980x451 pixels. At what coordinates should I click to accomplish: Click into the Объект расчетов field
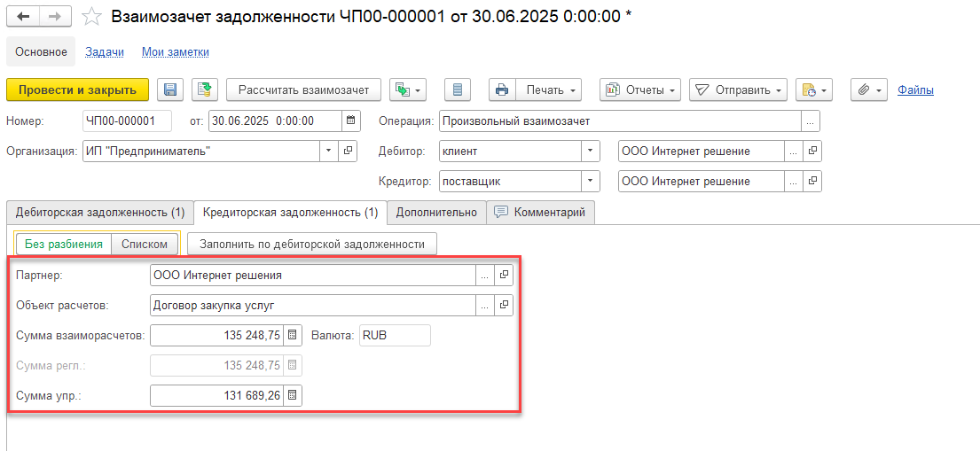(313, 306)
